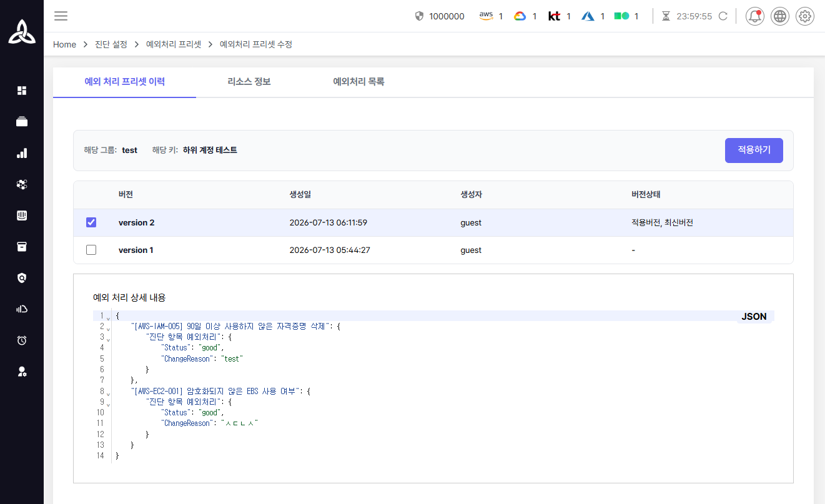825x504 pixels.
Task: Click the ChangeReason "ㅅㄷㄴㅅ" line in the editor
Action: click(x=210, y=424)
